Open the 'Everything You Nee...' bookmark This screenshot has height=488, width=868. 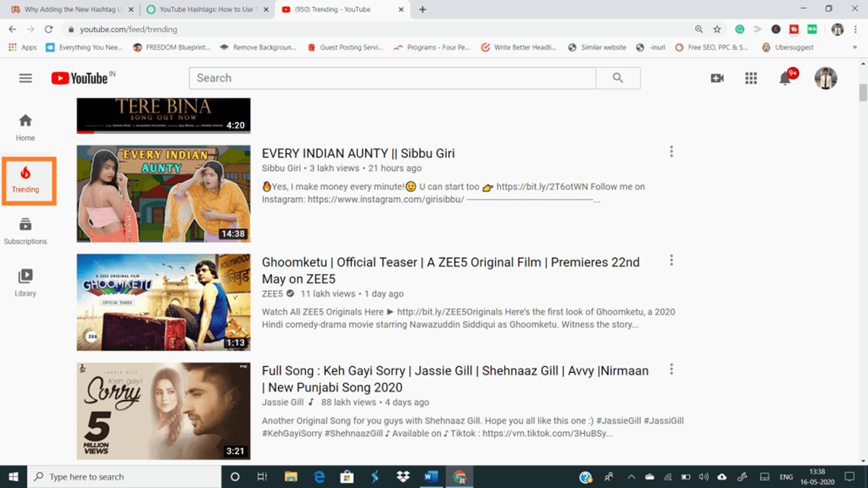pyautogui.click(x=85, y=48)
